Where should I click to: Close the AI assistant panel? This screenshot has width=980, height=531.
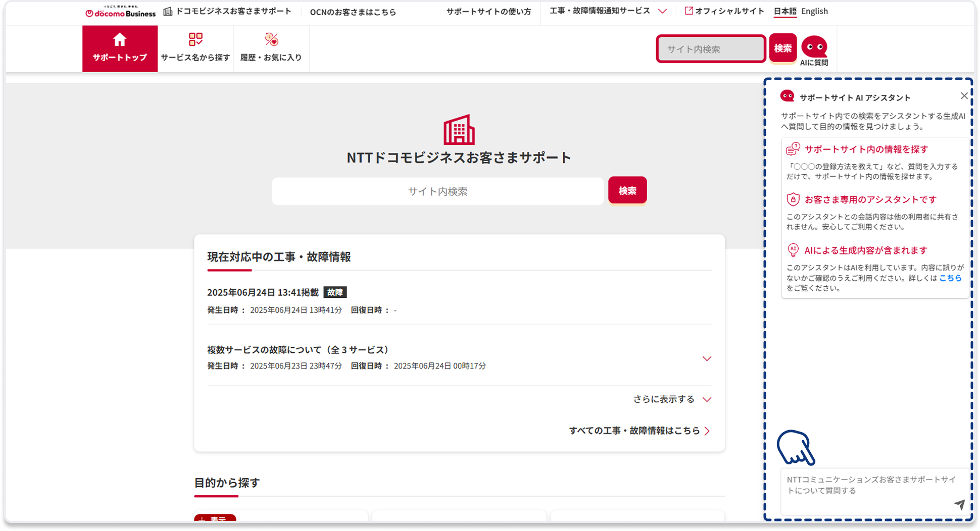pyautogui.click(x=964, y=96)
